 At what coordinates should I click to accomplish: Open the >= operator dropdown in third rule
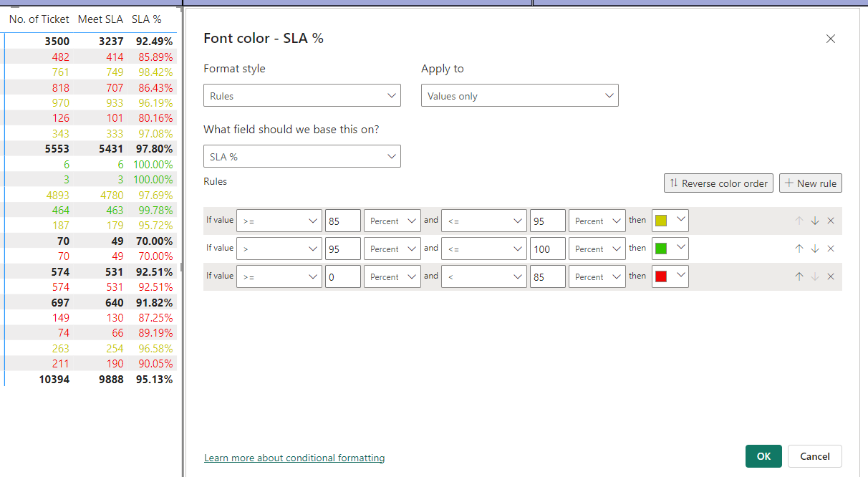point(279,276)
